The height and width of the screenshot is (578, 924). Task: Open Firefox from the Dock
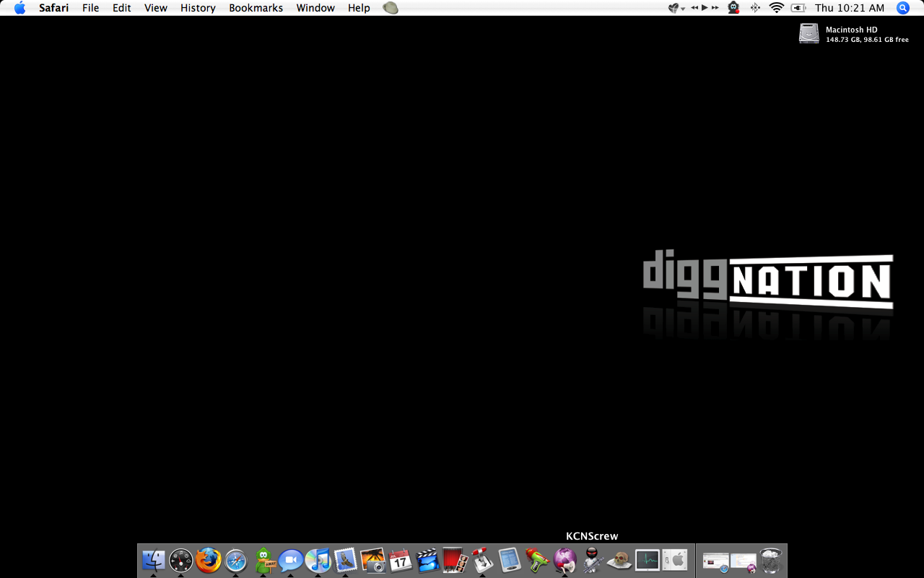coord(208,560)
